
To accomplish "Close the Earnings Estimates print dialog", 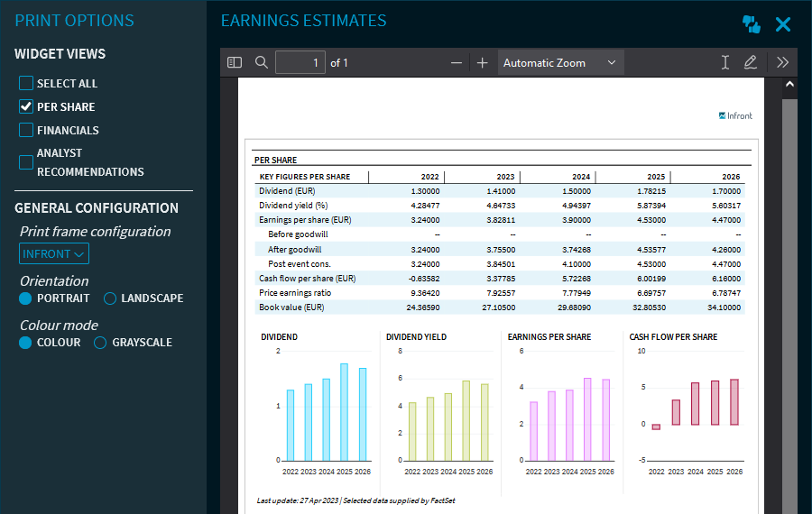I will click(783, 24).
